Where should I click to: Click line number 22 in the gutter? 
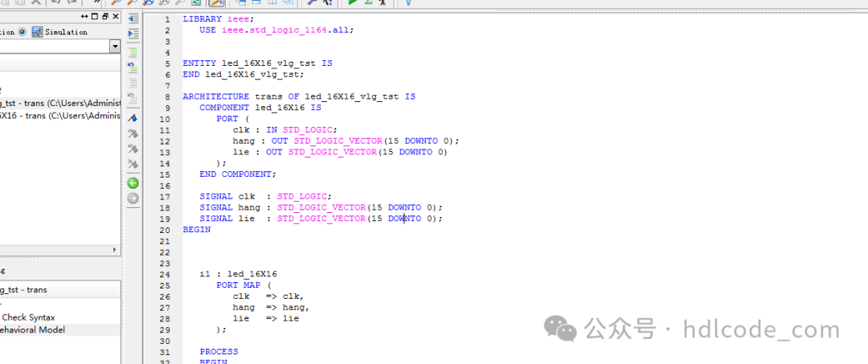pyautogui.click(x=165, y=252)
